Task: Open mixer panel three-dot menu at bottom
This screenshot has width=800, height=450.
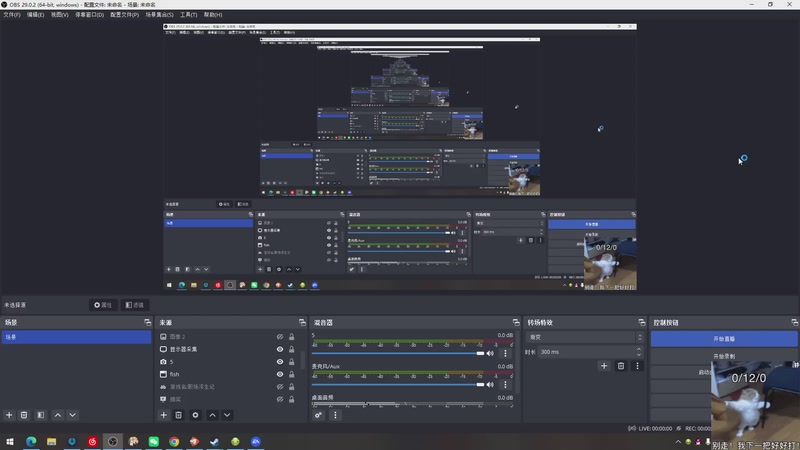Action: point(335,415)
